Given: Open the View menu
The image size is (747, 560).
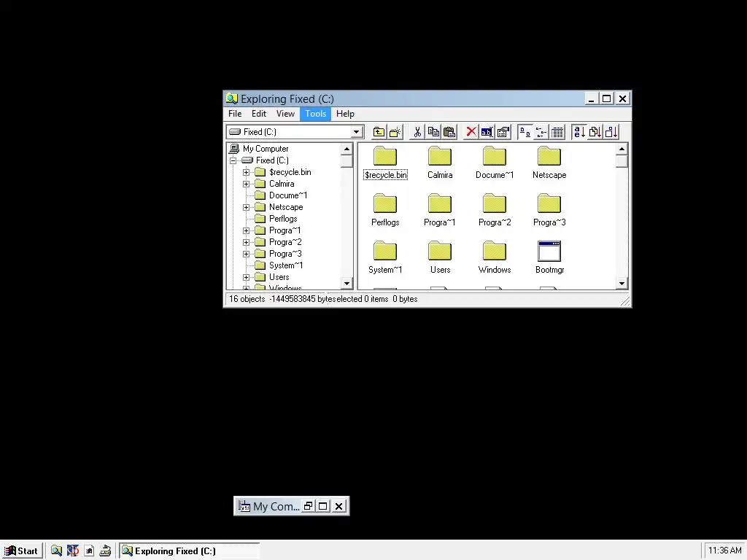Looking at the screenshot, I should click(x=285, y=114).
